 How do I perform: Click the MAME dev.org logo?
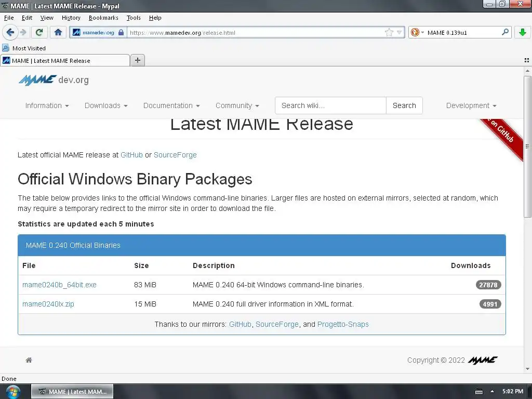pos(54,80)
